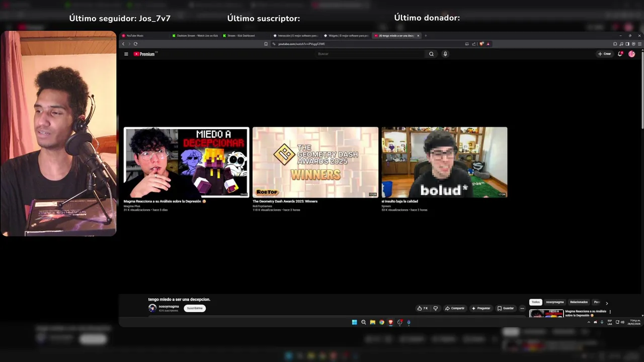Open a new browser tab with plus
The width and height of the screenshot is (644, 362).
pos(426,36)
